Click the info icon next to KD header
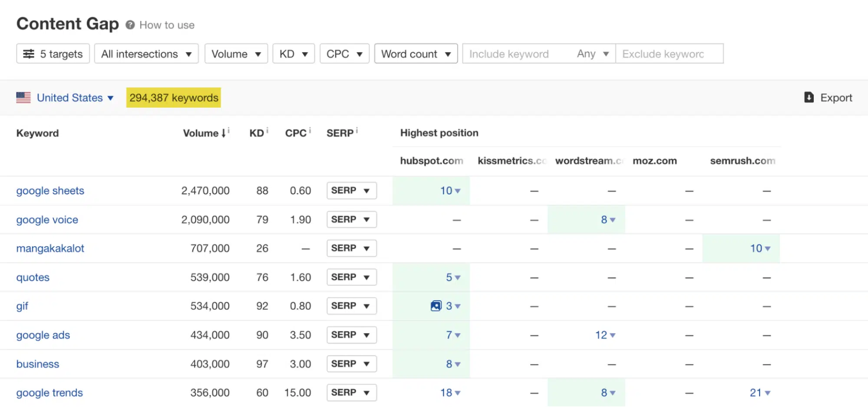This screenshot has width=868, height=407. pyautogui.click(x=267, y=129)
